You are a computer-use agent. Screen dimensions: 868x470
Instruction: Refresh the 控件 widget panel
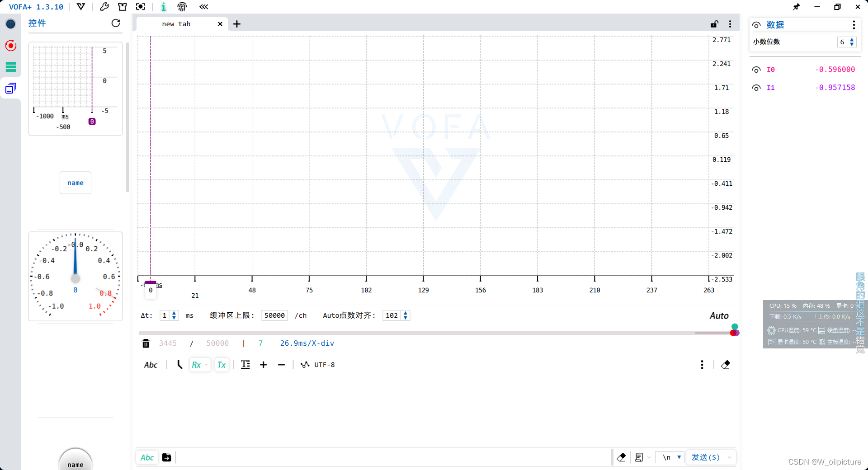(116, 23)
